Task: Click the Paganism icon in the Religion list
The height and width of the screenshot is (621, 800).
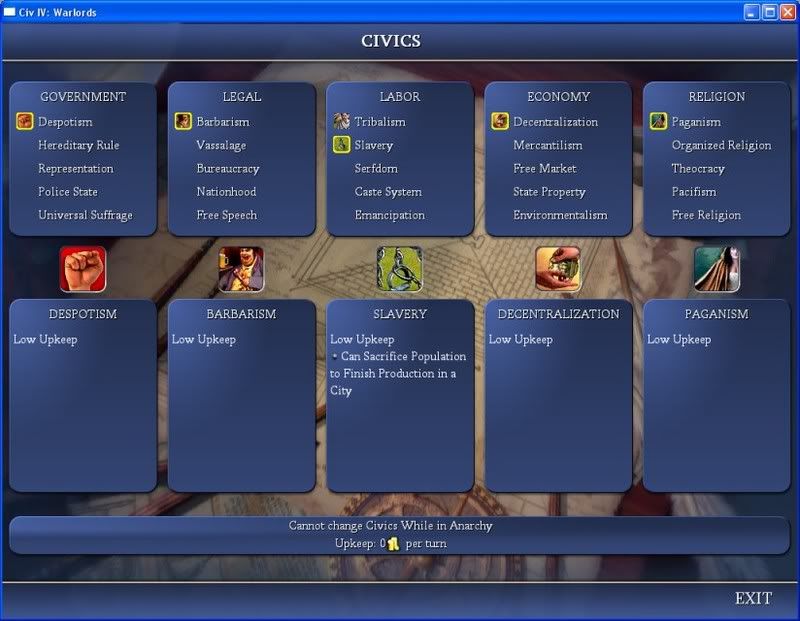Action: click(x=658, y=121)
